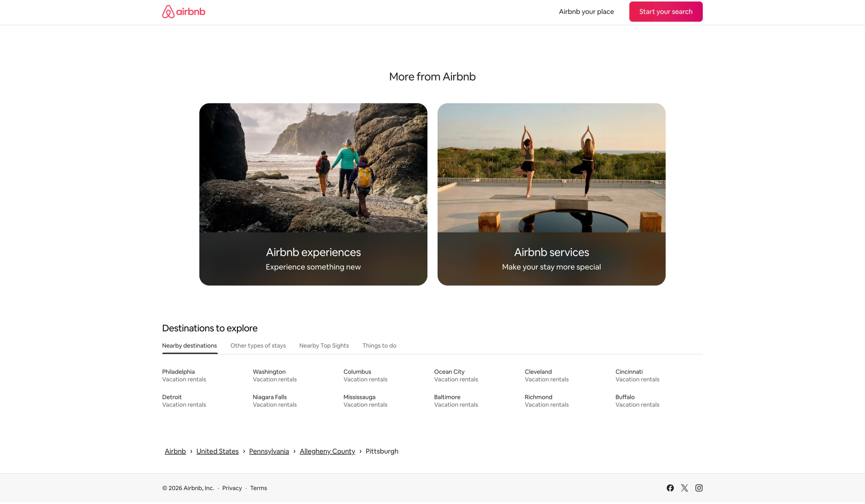Open Airbnb's Facebook page icon
This screenshot has width=865, height=504.
pos(670,488)
